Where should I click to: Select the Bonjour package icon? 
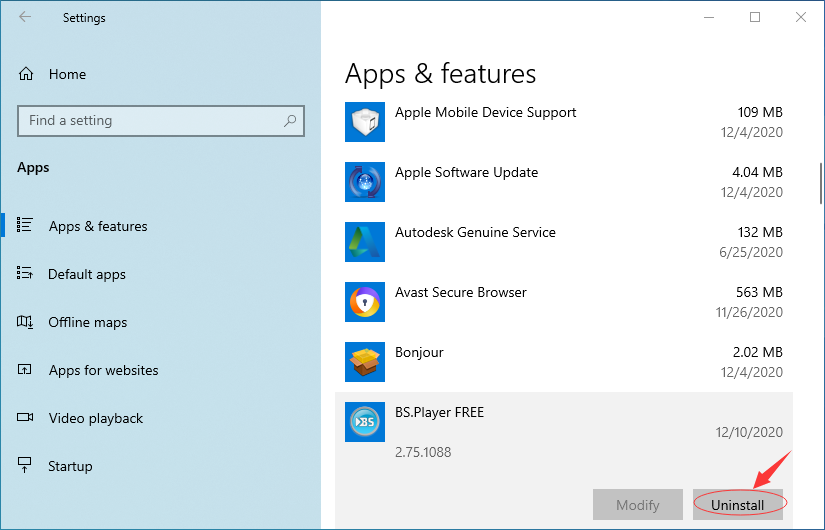pos(365,362)
